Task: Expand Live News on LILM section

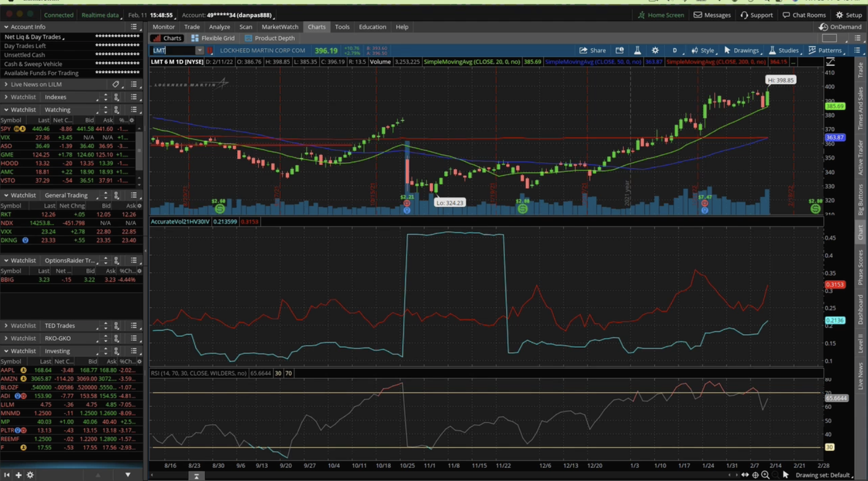Action: pos(6,84)
